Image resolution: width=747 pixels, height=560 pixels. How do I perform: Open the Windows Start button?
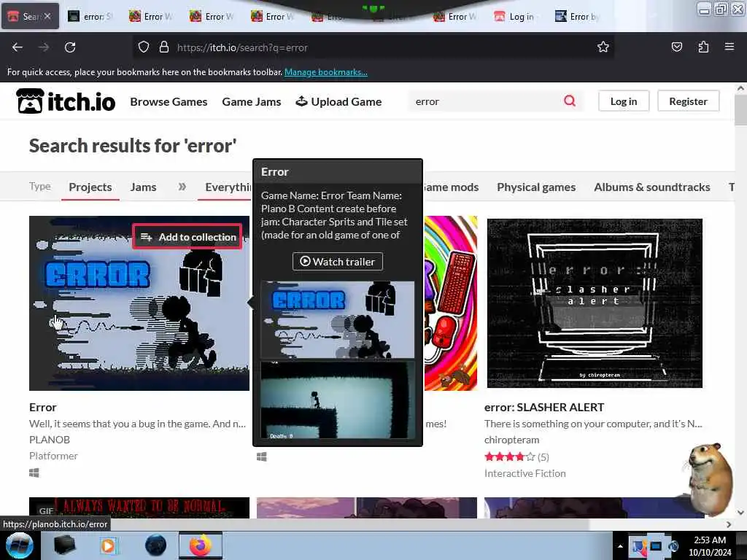[x=19, y=545]
